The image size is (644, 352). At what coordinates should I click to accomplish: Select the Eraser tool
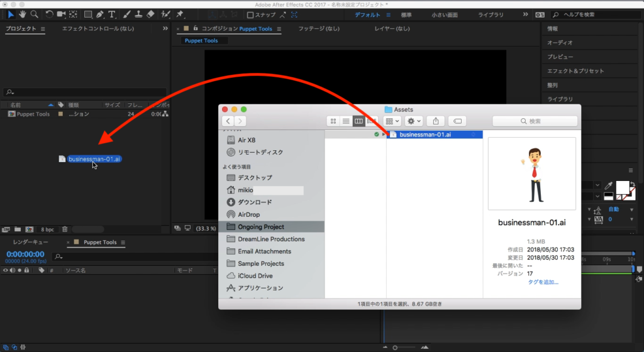[150, 14]
